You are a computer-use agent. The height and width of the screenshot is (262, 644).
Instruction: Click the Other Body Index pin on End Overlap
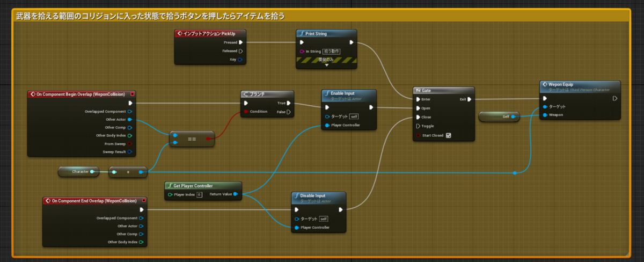click(141, 242)
